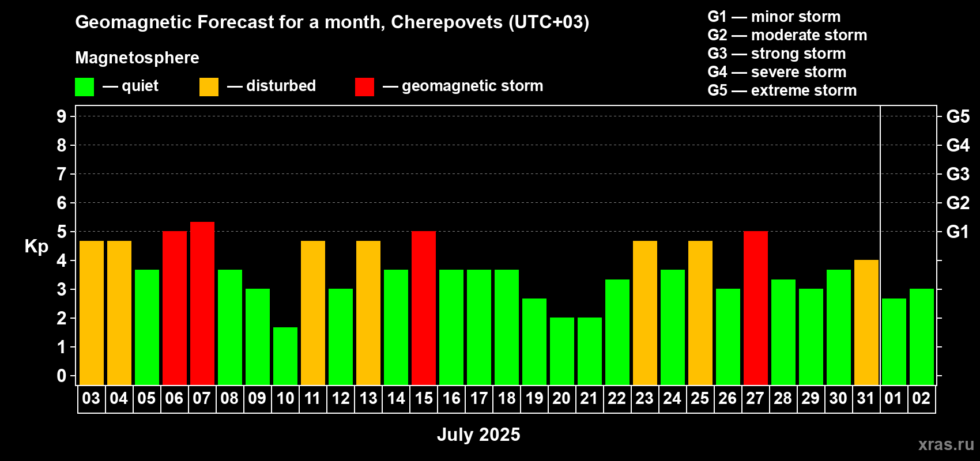Click date label 26 on the axis
The height and width of the screenshot is (461, 980).
point(728,398)
